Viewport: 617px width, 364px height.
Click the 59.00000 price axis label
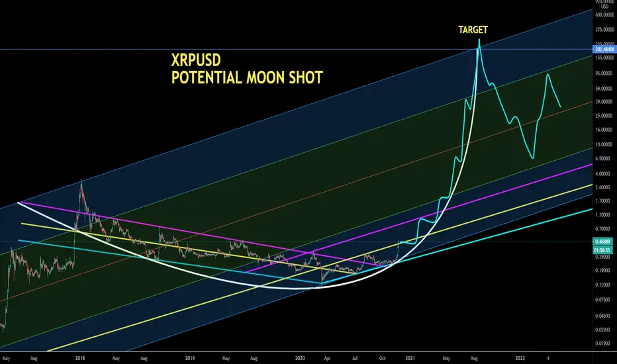tap(604, 89)
